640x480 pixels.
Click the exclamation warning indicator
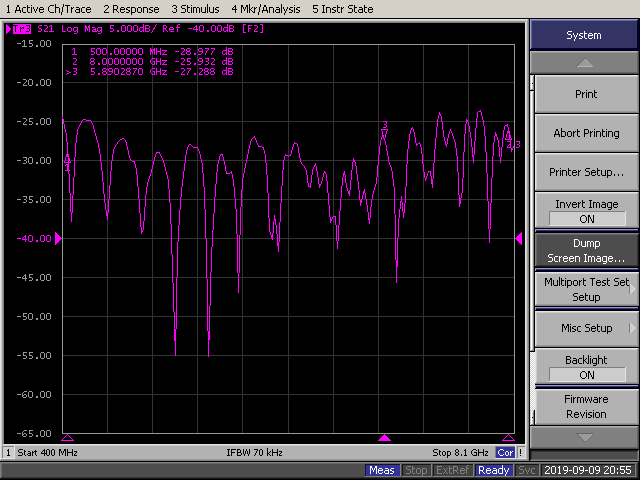point(520,453)
